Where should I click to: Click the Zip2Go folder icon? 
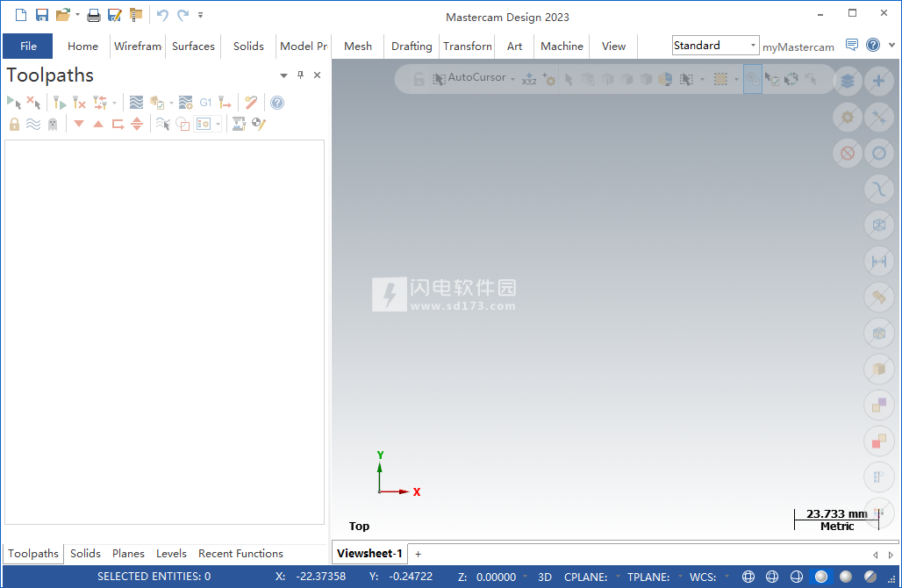[x=136, y=15]
